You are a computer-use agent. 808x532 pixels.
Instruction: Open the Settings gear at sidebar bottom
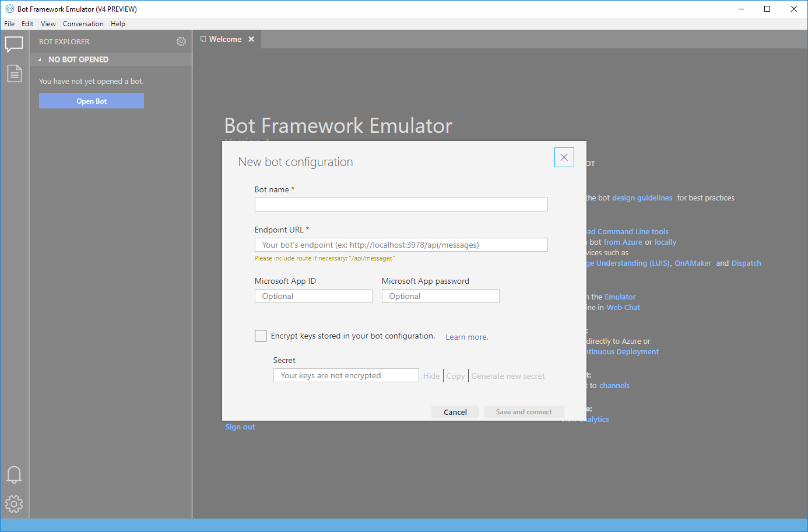click(14, 504)
